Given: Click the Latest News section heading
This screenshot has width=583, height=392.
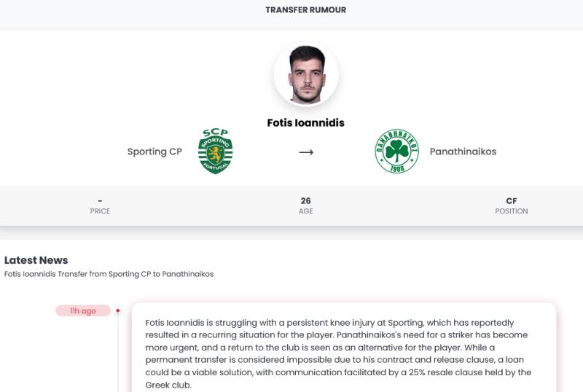Looking at the screenshot, I should click(36, 260).
